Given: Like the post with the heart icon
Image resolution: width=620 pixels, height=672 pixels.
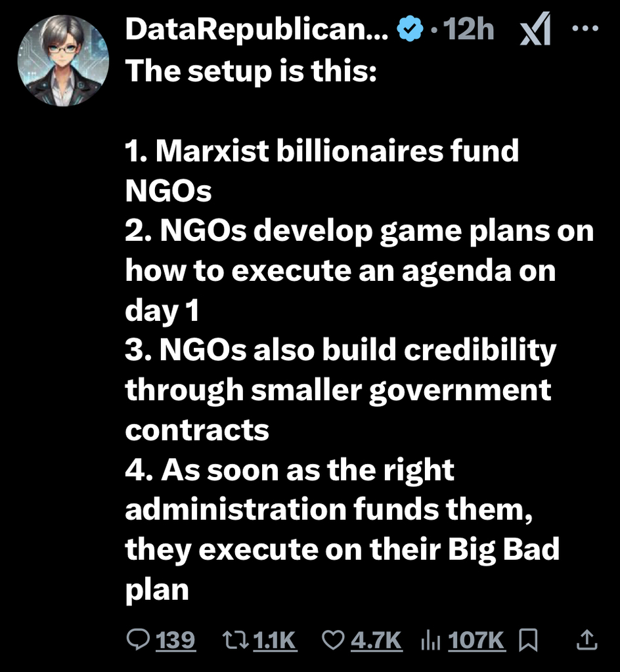Looking at the screenshot, I should tap(334, 640).
